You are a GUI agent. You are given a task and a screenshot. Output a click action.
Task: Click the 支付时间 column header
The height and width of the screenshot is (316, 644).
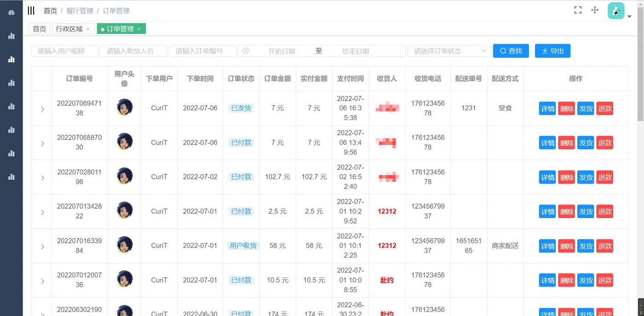tap(351, 79)
